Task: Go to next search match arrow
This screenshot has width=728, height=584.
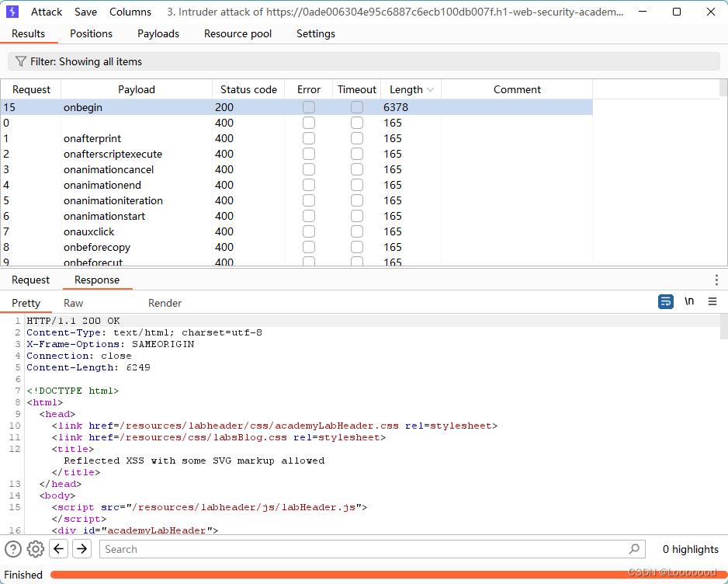Action: click(81, 549)
